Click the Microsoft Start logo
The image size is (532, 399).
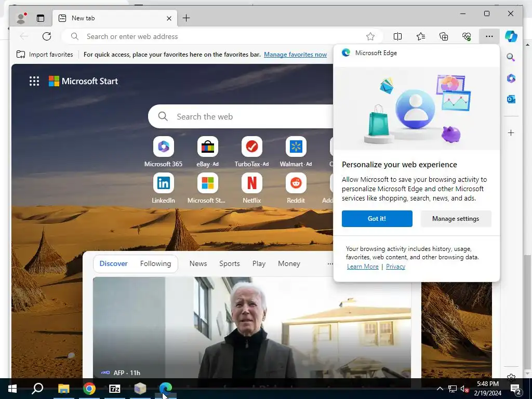pyautogui.click(x=84, y=81)
